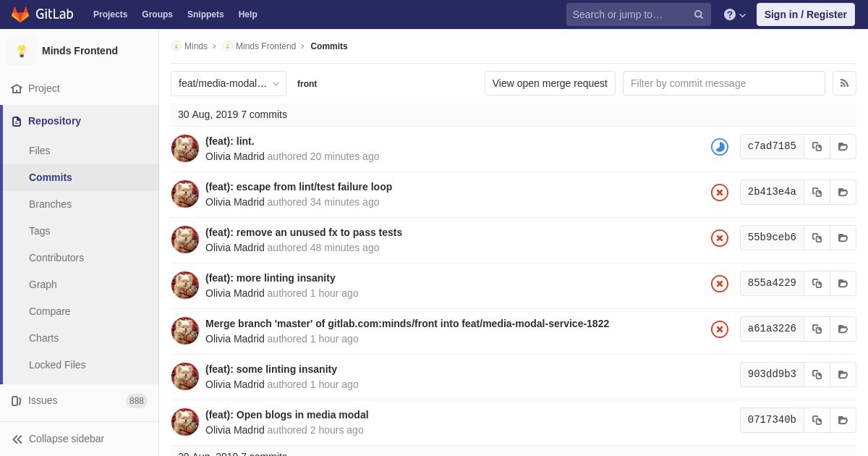868x456 pixels.
Task: Browse files at commit 0717340b
Action: pyautogui.click(x=843, y=420)
